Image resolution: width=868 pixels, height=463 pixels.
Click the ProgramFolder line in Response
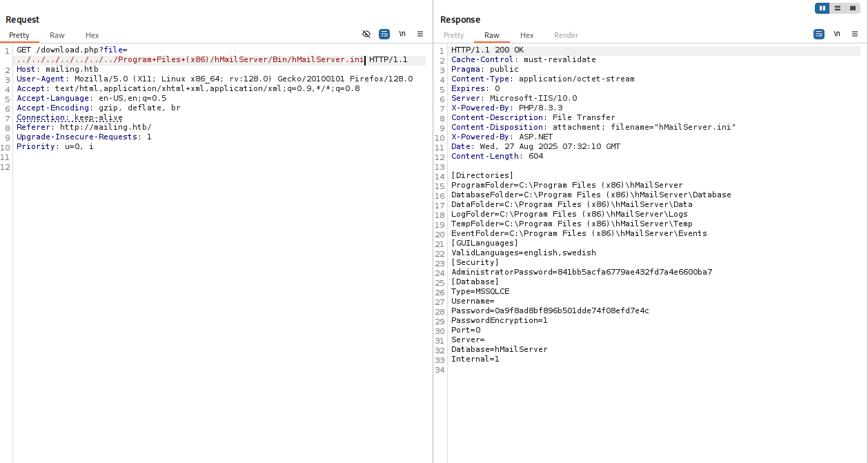pyautogui.click(x=567, y=185)
